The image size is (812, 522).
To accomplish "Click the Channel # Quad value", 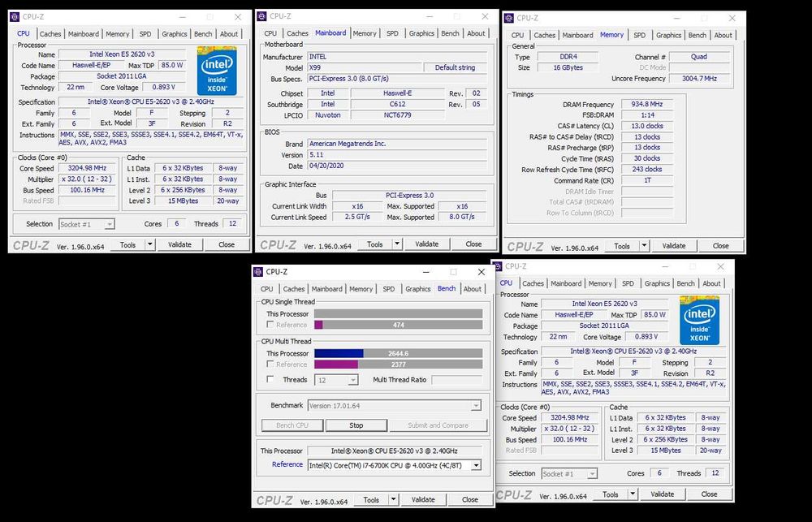I will (698, 57).
